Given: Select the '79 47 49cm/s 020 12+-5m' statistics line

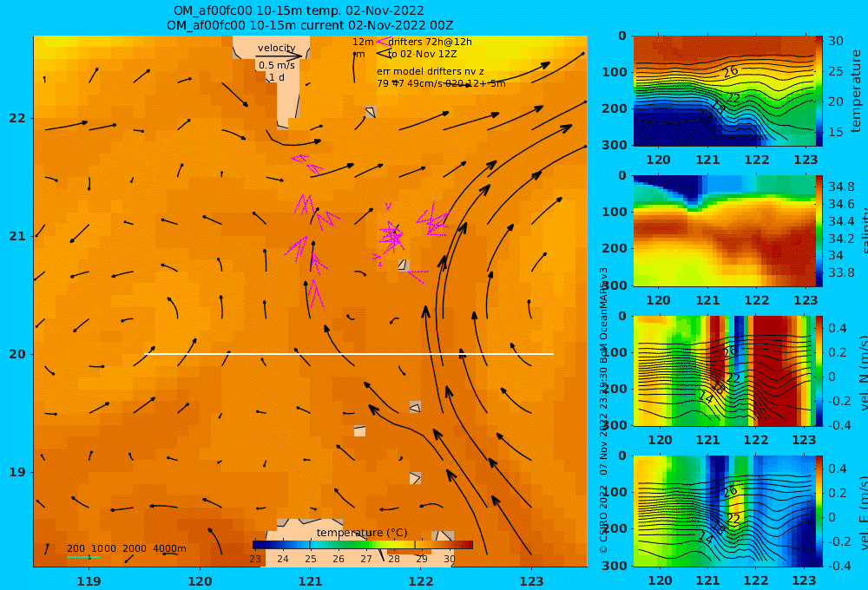Looking at the screenshot, I should click(441, 83).
